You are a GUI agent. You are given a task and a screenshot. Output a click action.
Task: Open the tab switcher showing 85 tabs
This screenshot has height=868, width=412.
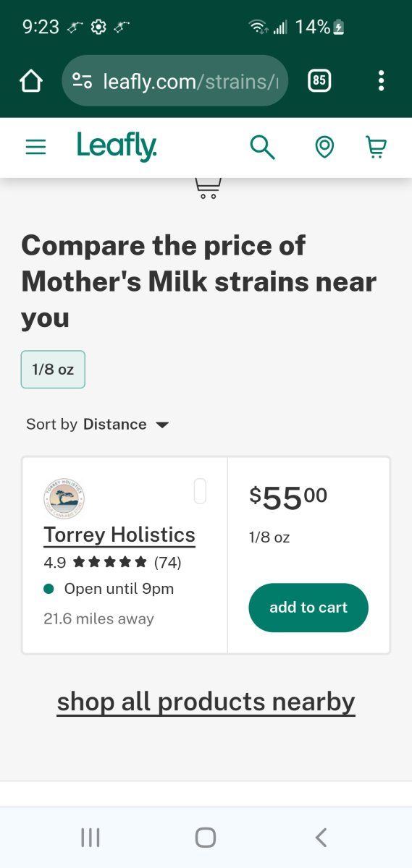pyautogui.click(x=319, y=80)
